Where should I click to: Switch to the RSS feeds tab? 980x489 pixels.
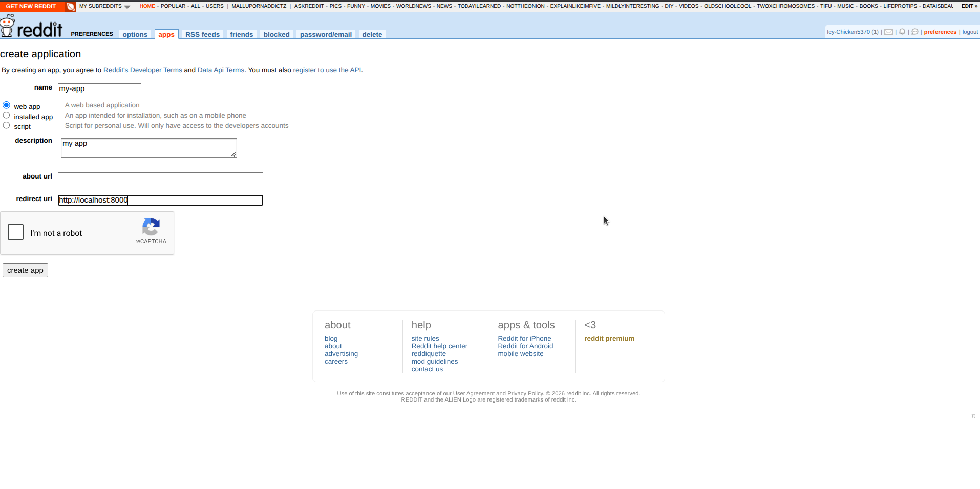click(x=203, y=34)
